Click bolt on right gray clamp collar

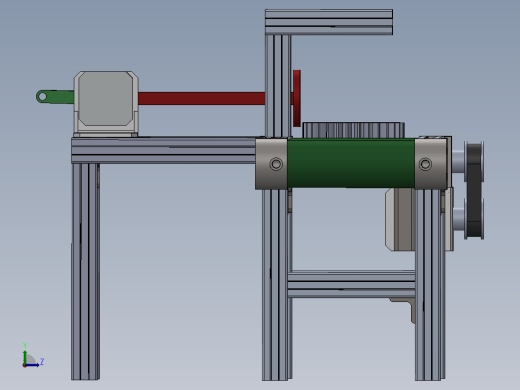coord(425,164)
